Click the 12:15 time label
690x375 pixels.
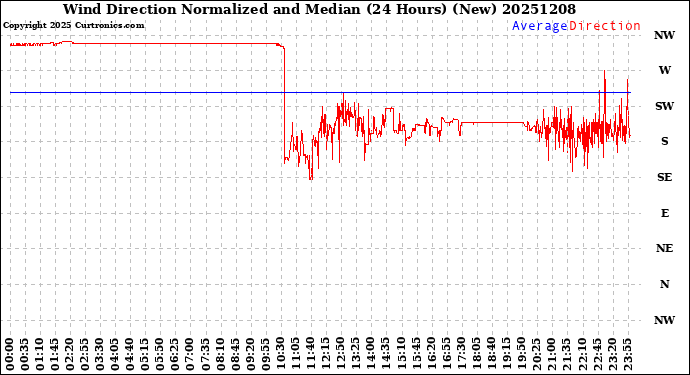[325, 355]
